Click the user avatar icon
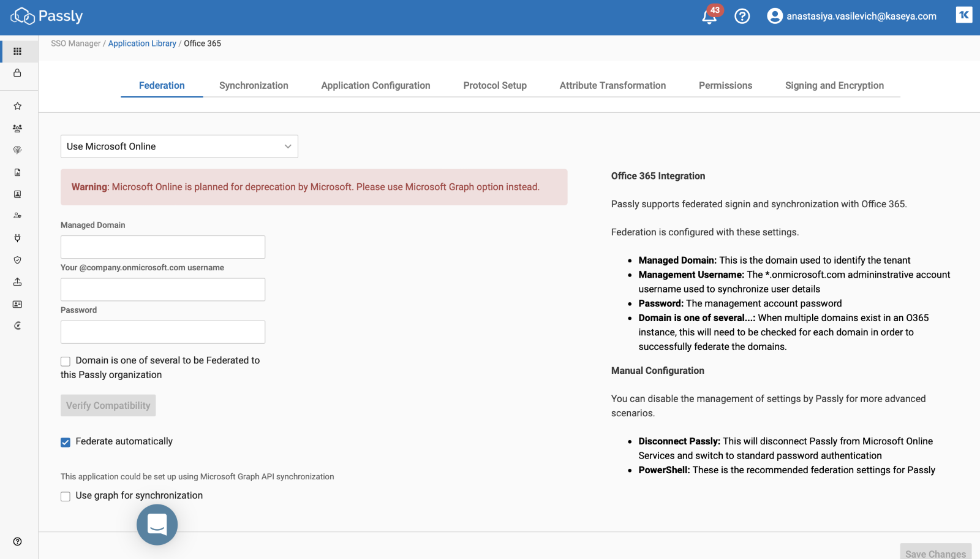This screenshot has height=559, width=980. click(775, 16)
